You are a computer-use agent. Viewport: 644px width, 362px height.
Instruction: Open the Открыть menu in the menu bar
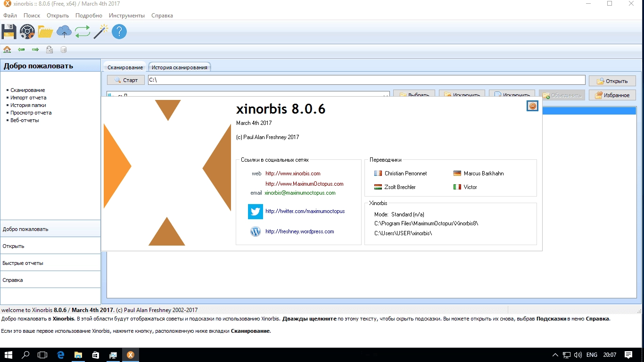tap(58, 16)
